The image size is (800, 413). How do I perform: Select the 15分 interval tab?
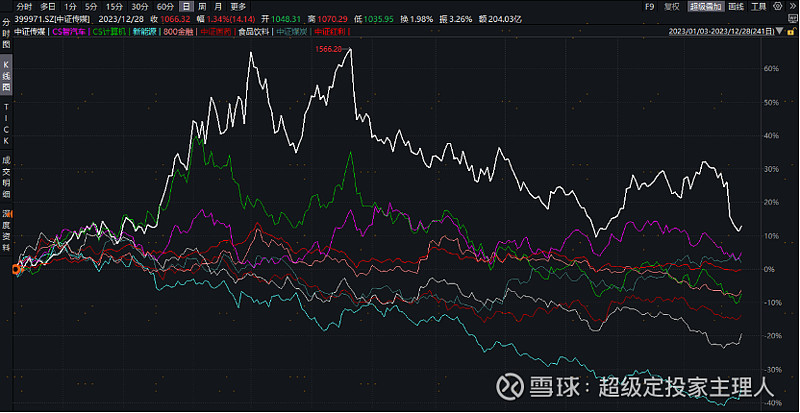[114, 7]
